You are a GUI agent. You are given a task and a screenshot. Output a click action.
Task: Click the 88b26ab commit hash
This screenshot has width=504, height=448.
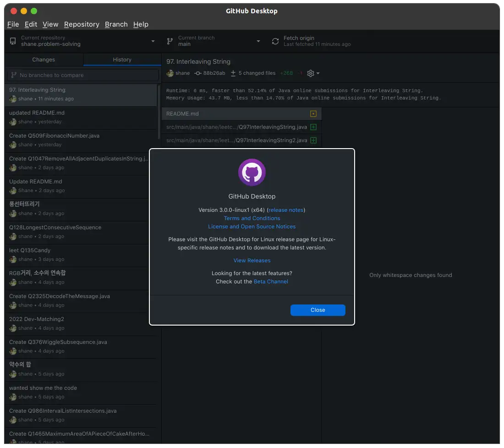pyautogui.click(x=214, y=73)
